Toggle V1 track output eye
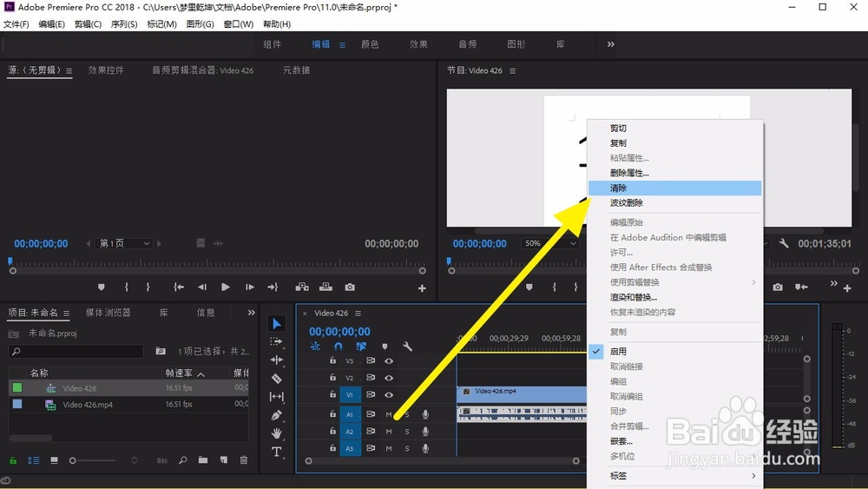This screenshot has height=489, width=868. (x=389, y=395)
